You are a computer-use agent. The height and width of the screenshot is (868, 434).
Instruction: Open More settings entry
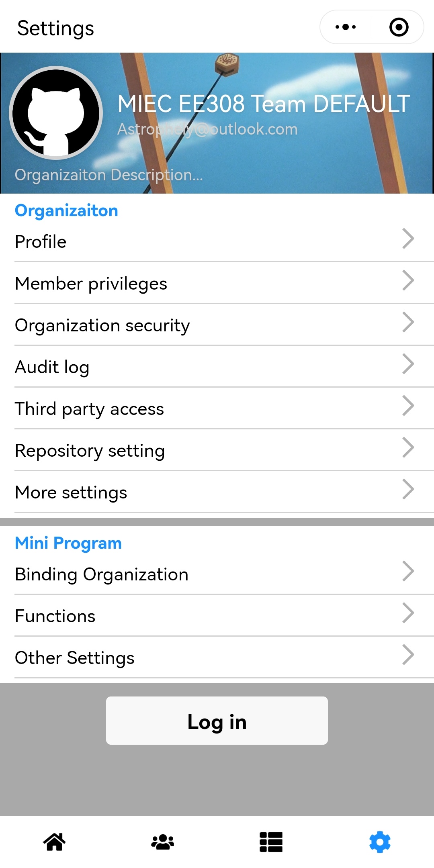(x=71, y=492)
